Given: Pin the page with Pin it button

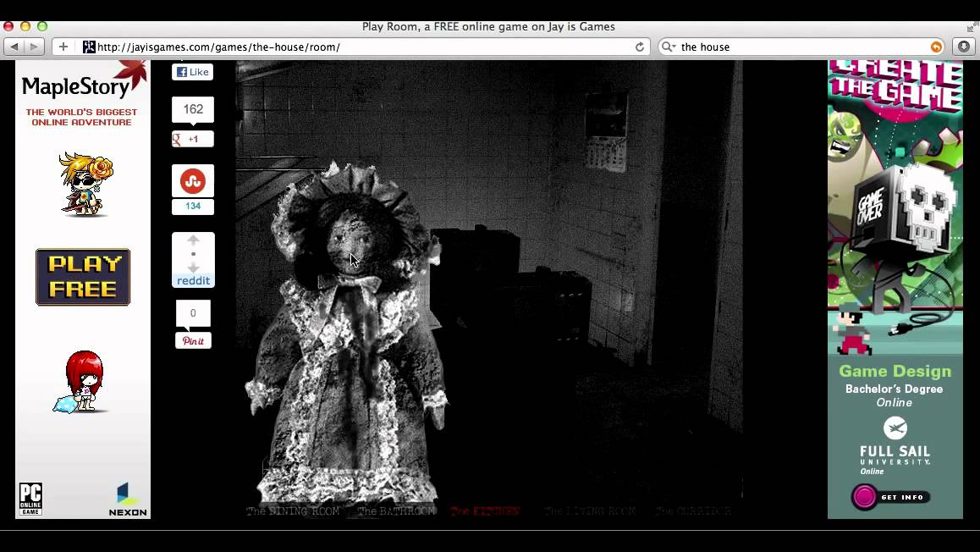Looking at the screenshot, I should pos(193,340).
